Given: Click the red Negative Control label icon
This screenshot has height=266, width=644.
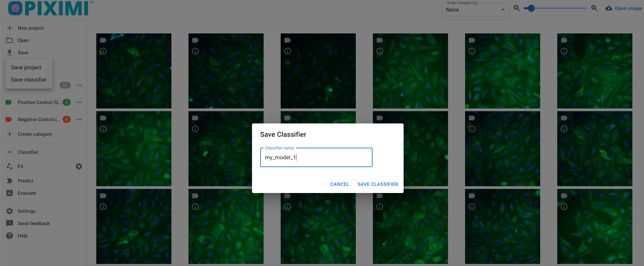Looking at the screenshot, I should 9,119.
